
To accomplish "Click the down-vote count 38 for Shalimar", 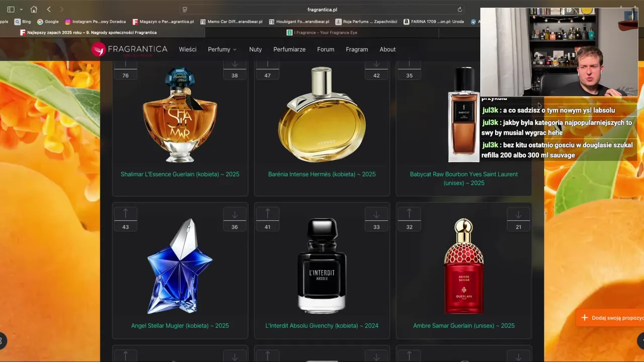I will (234, 75).
